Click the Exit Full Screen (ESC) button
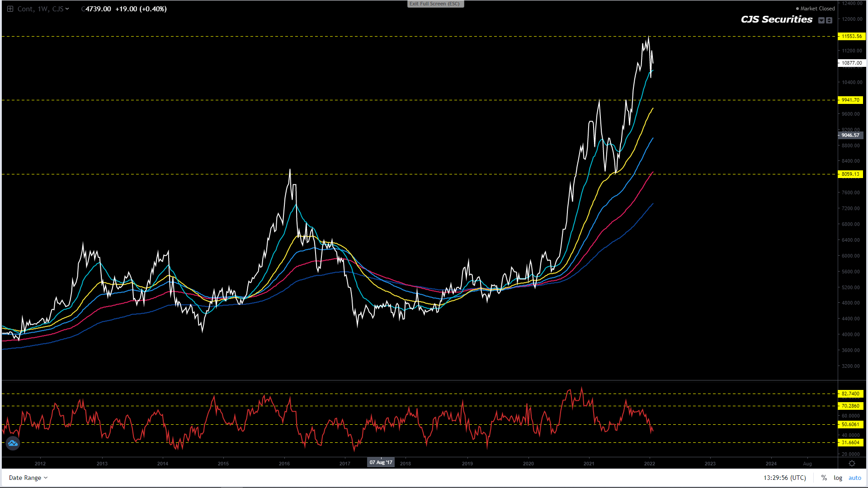This screenshot has width=868, height=488. tap(435, 4)
